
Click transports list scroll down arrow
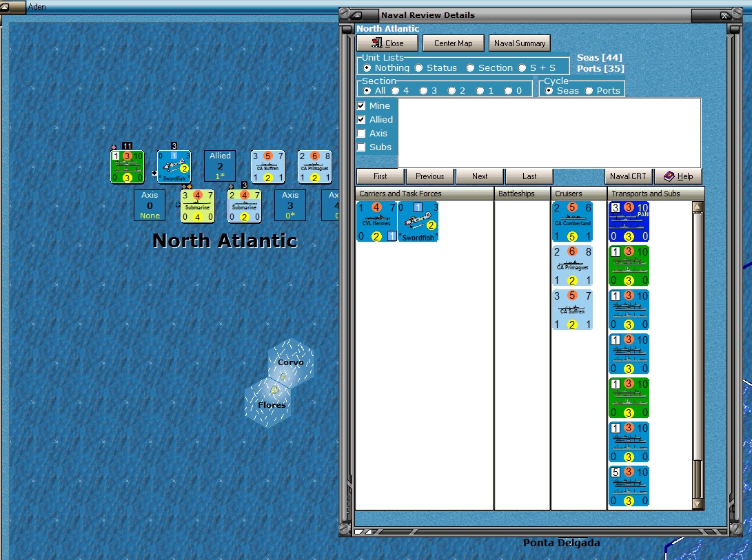coord(698,504)
